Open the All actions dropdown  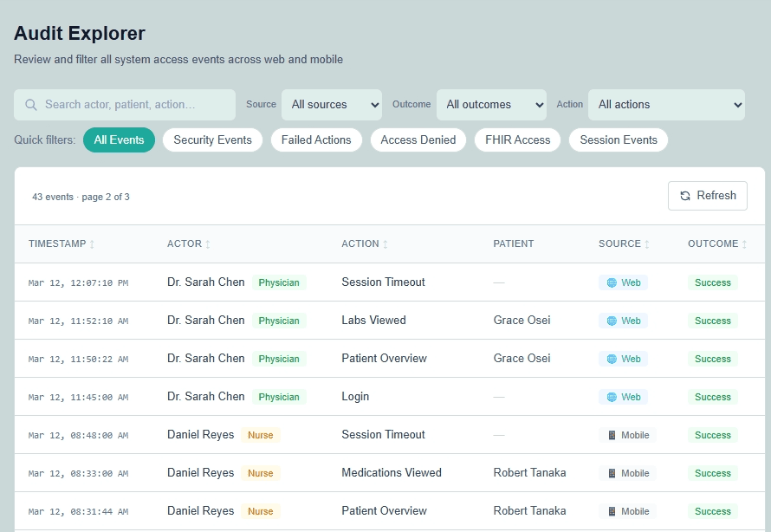pyautogui.click(x=666, y=104)
